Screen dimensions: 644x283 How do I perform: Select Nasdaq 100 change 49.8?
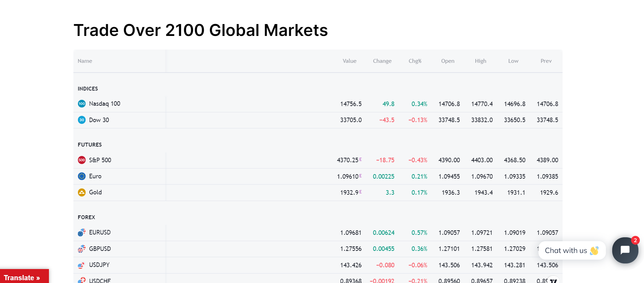pos(388,104)
